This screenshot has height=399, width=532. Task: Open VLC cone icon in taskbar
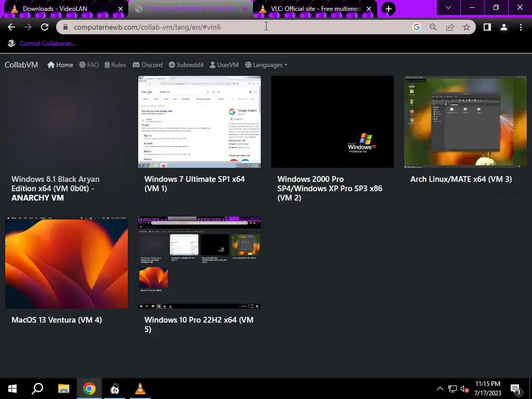pyautogui.click(x=140, y=389)
